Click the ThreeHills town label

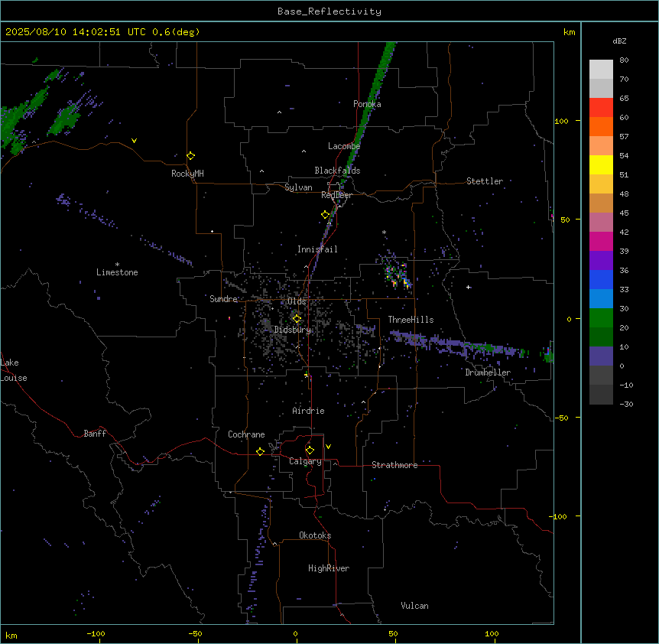coord(411,320)
